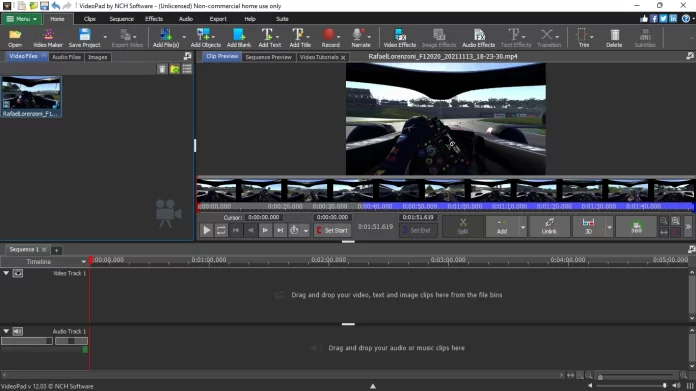Click the timeline ruler at 0:02:00.000

[328, 260]
